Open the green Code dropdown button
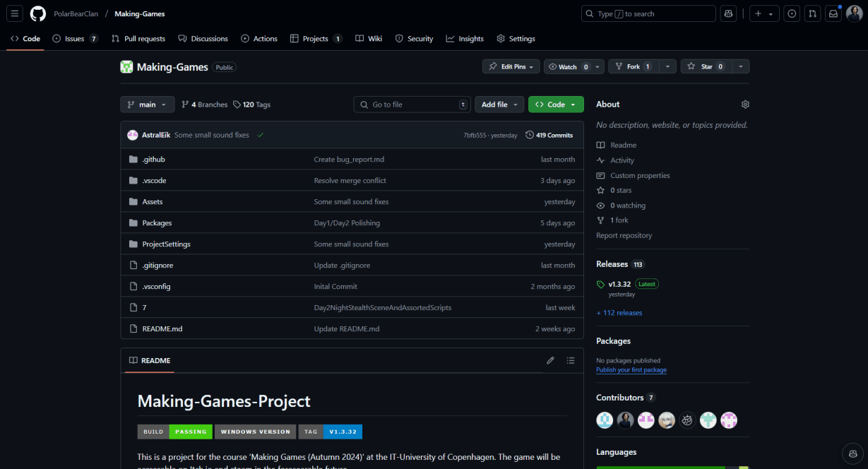The width and height of the screenshot is (868, 469). pos(556,105)
